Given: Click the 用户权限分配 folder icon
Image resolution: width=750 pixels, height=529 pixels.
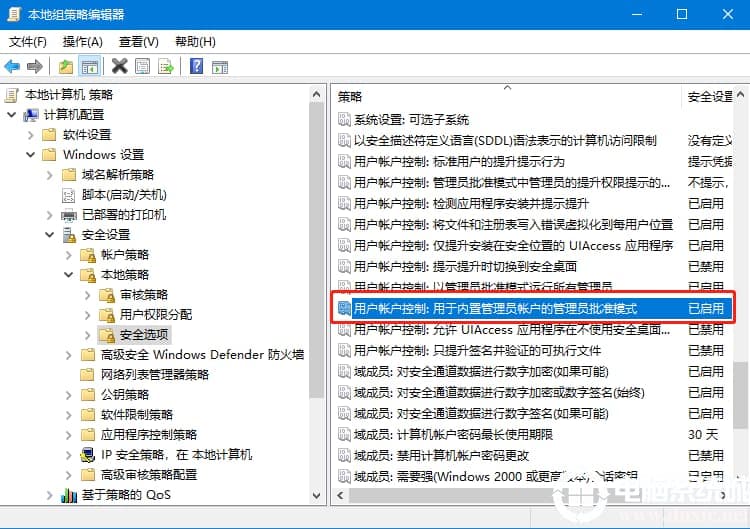Looking at the screenshot, I should click(x=107, y=315).
